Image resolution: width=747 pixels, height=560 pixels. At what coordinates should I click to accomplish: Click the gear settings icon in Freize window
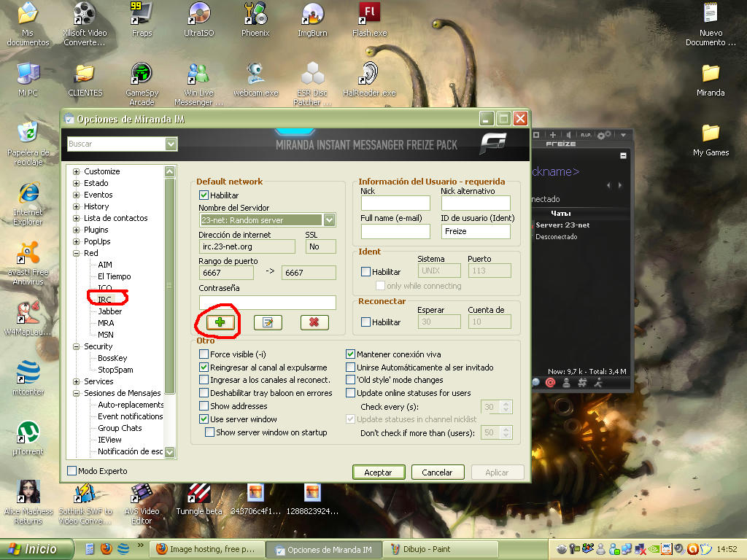(x=603, y=135)
